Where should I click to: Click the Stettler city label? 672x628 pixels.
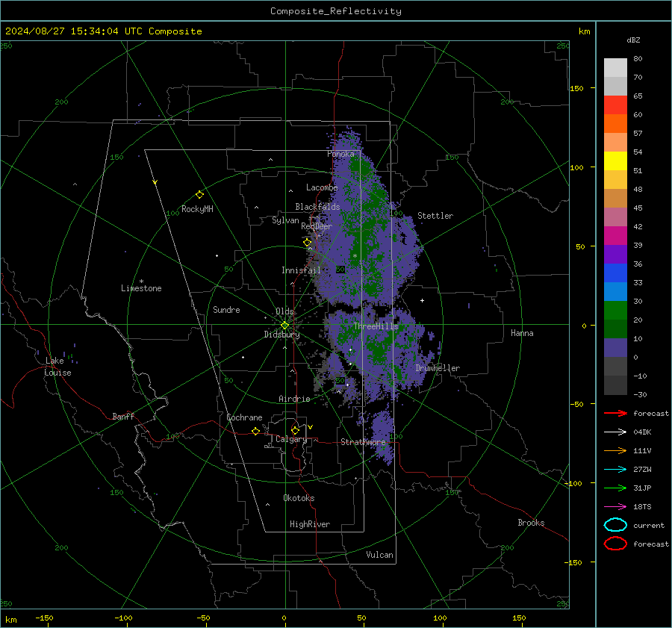(x=435, y=216)
